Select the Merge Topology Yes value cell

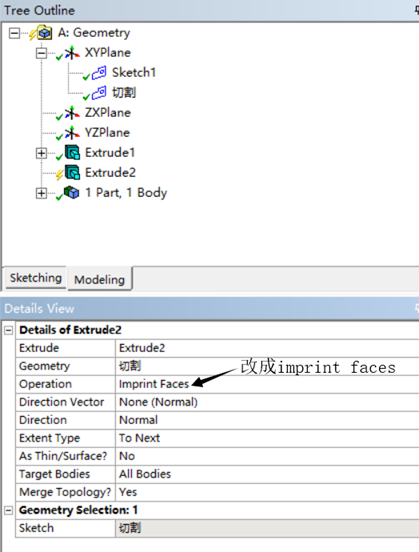click(x=267, y=492)
